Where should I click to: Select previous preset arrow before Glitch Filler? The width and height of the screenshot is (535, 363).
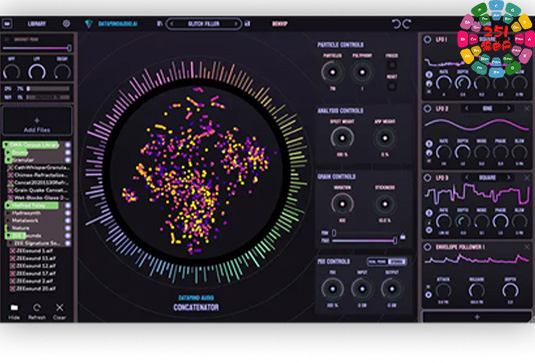click(x=172, y=24)
